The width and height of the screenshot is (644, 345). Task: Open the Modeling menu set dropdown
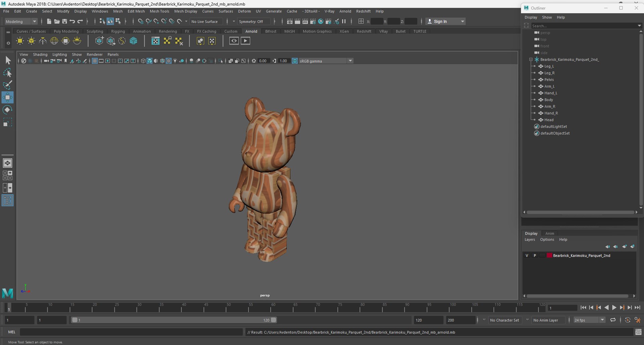[x=21, y=21]
